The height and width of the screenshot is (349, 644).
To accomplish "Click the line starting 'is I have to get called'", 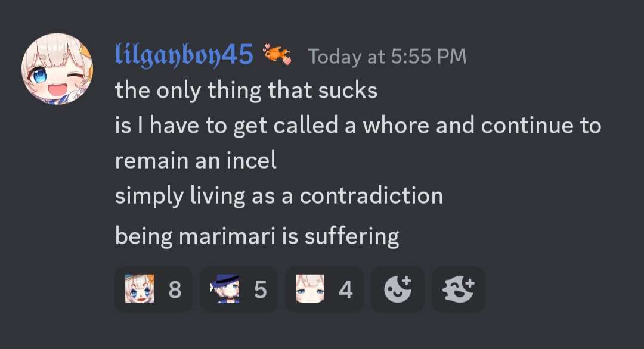I will tap(358, 126).
